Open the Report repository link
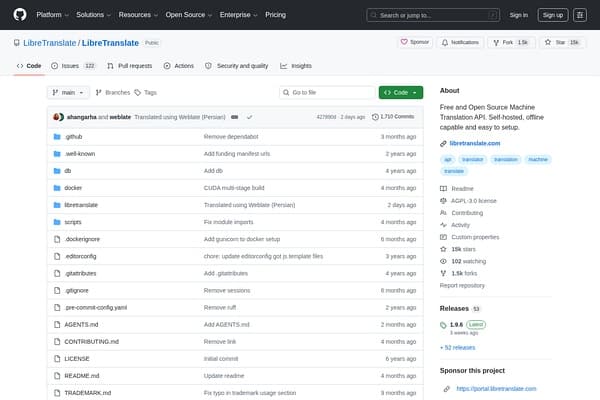This screenshot has height=400, width=600. click(462, 286)
